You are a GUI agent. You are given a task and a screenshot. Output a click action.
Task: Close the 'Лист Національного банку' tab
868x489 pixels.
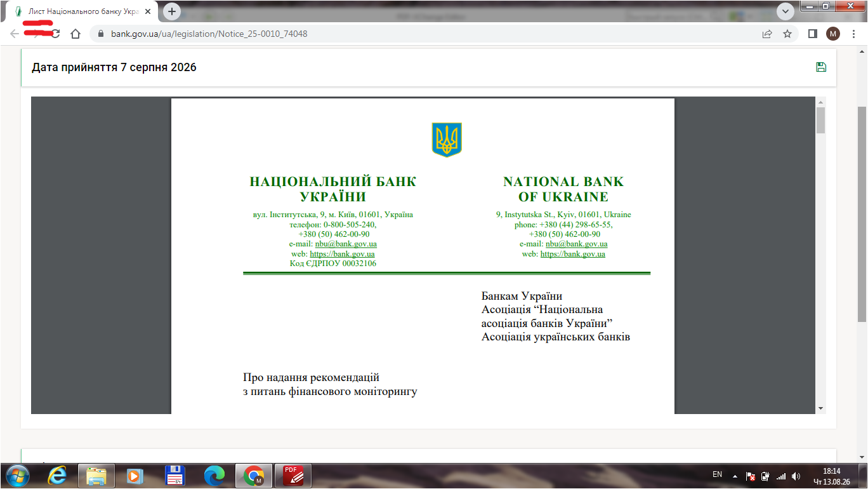tap(148, 11)
